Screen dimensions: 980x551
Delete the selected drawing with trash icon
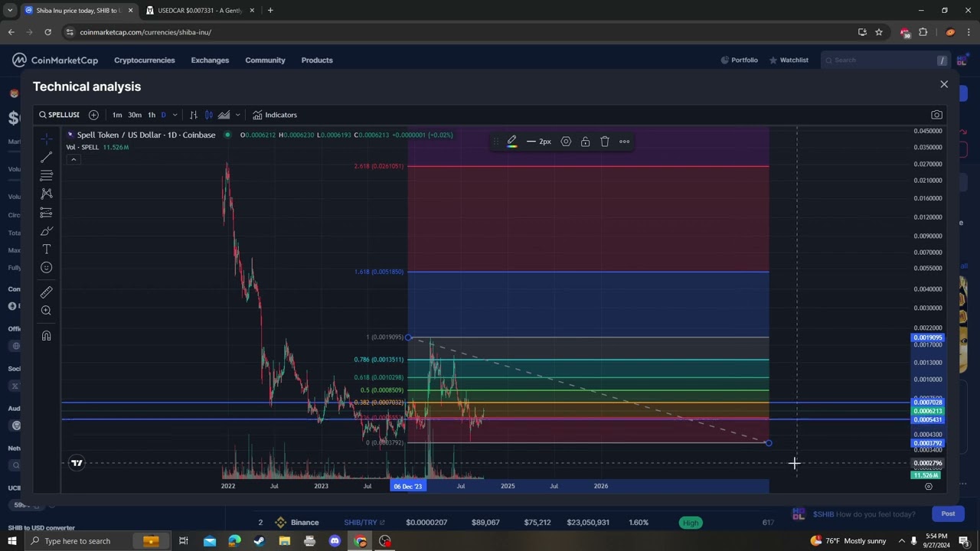click(605, 142)
